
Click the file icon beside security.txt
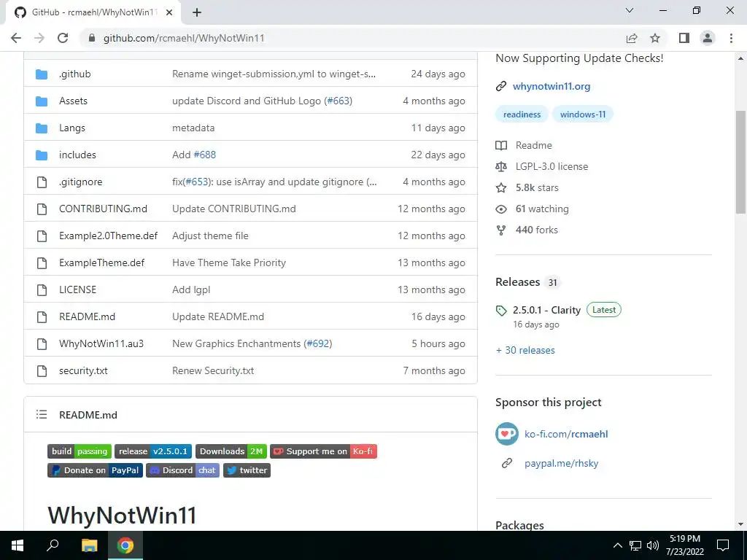pos(42,370)
